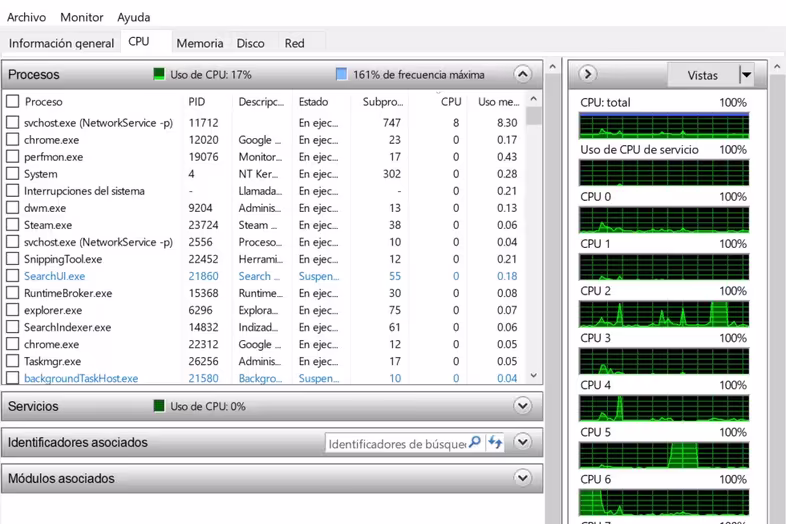
Task: Click process list scrollbar up arrow
Action: coord(534,99)
